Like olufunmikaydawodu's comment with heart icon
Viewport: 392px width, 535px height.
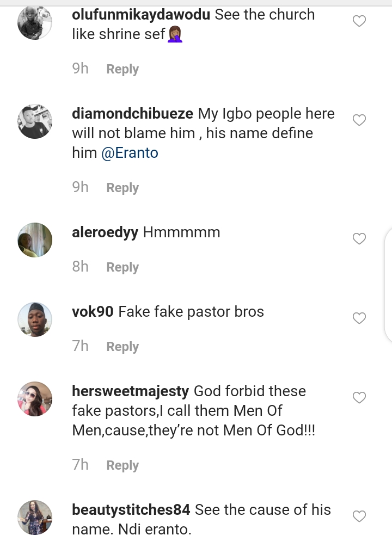(359, 21)
